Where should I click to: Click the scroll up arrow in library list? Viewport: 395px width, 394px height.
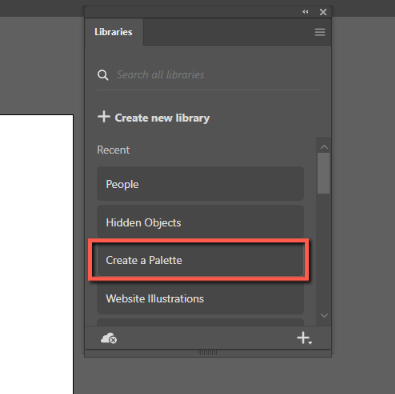[x=324, y=147]
